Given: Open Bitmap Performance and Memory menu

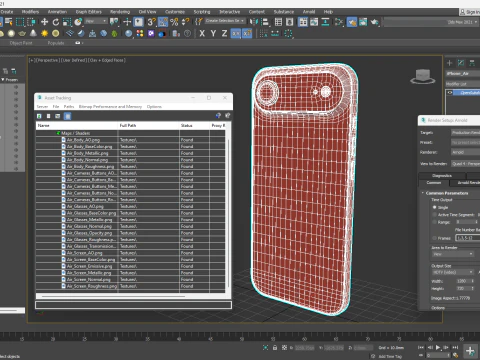Looking at the screenshot, I should coord(110,107).
